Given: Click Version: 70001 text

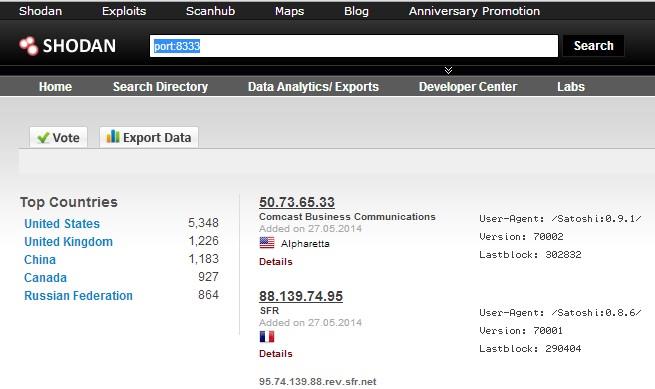Looking at the screenshot, I should pyautogui.click(x=521, y=331).
